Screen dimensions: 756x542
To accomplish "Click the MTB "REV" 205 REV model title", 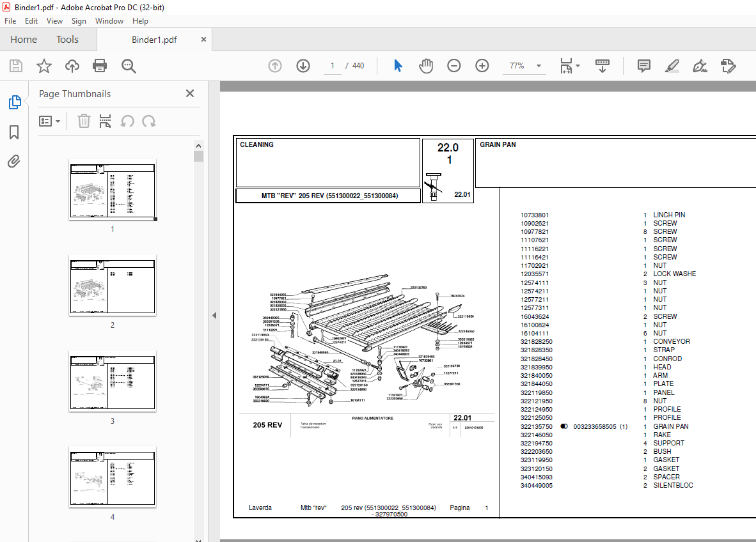I will coord(330,196).
